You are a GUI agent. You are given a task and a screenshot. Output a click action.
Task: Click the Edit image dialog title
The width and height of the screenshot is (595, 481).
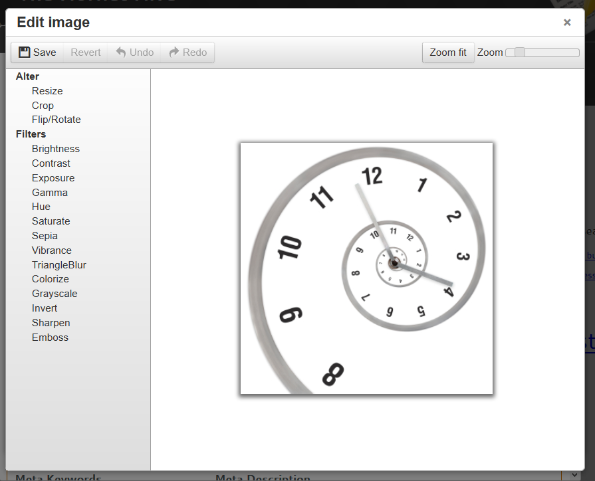[x=53, y=22]
